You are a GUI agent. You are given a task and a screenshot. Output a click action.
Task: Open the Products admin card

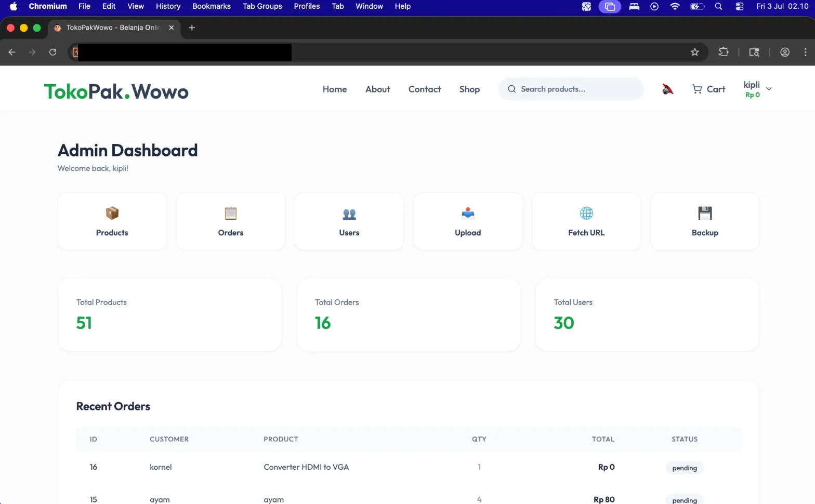coord(112,221)
